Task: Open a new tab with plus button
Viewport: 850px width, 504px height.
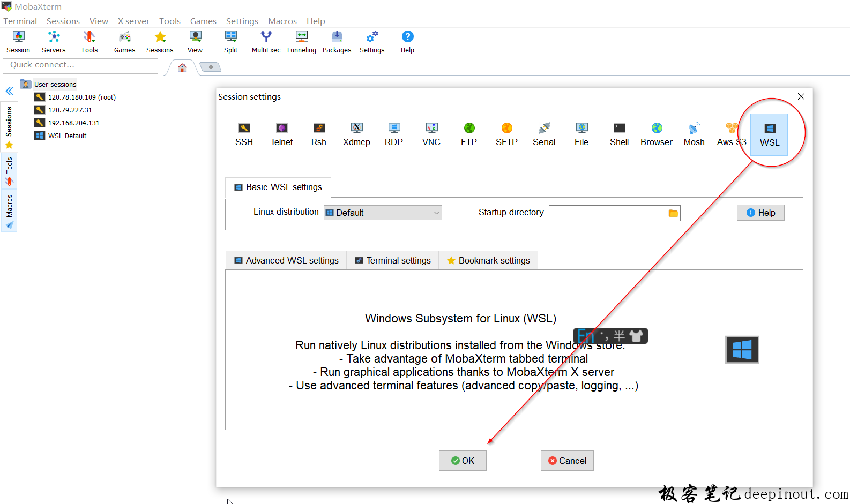Action: click(x=211, y=67)
